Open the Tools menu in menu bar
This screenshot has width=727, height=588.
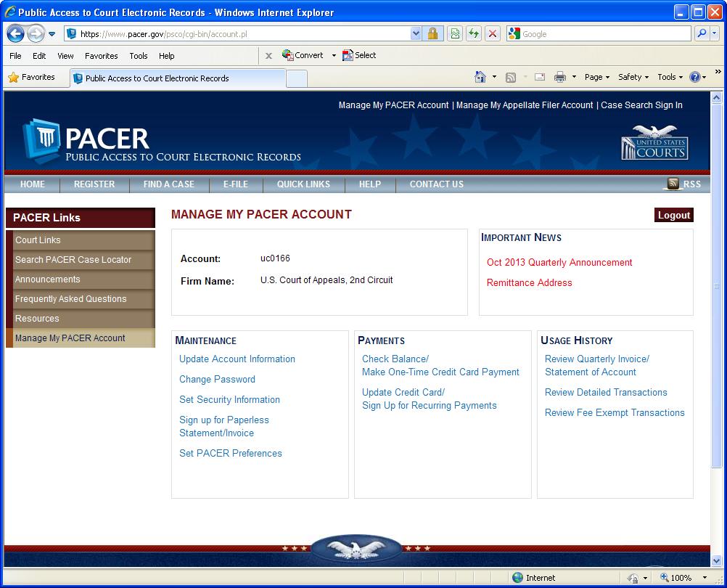tap(138, 56)
